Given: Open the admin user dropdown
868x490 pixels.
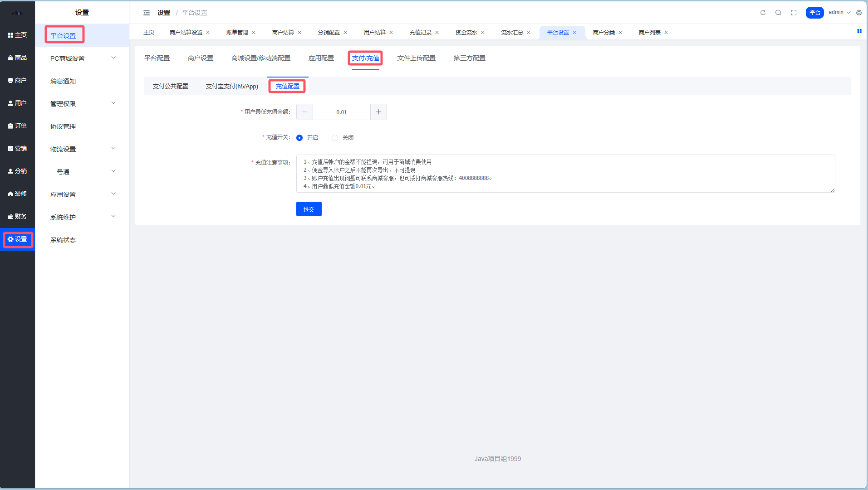Looking at the screenshot, I should coord(839,13).
